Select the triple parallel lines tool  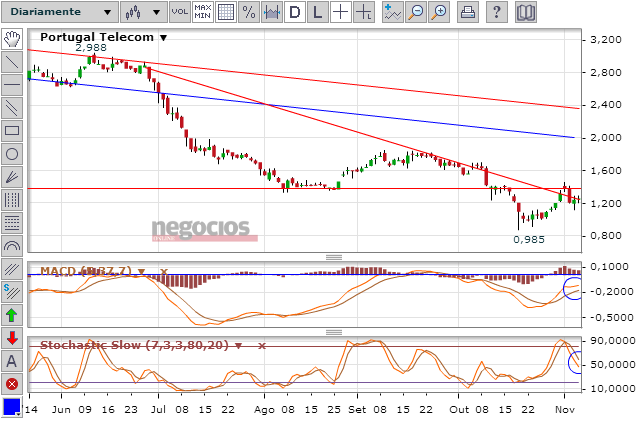tap(12, 269)
